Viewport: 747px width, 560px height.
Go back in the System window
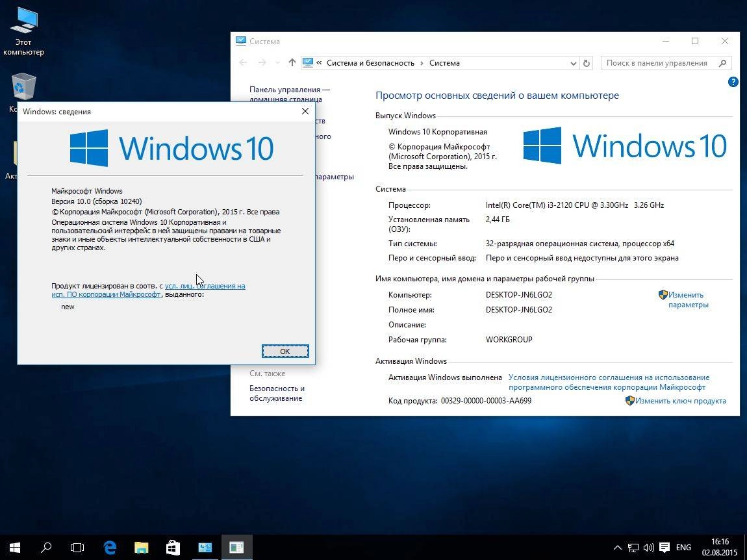tap(243, 63)
